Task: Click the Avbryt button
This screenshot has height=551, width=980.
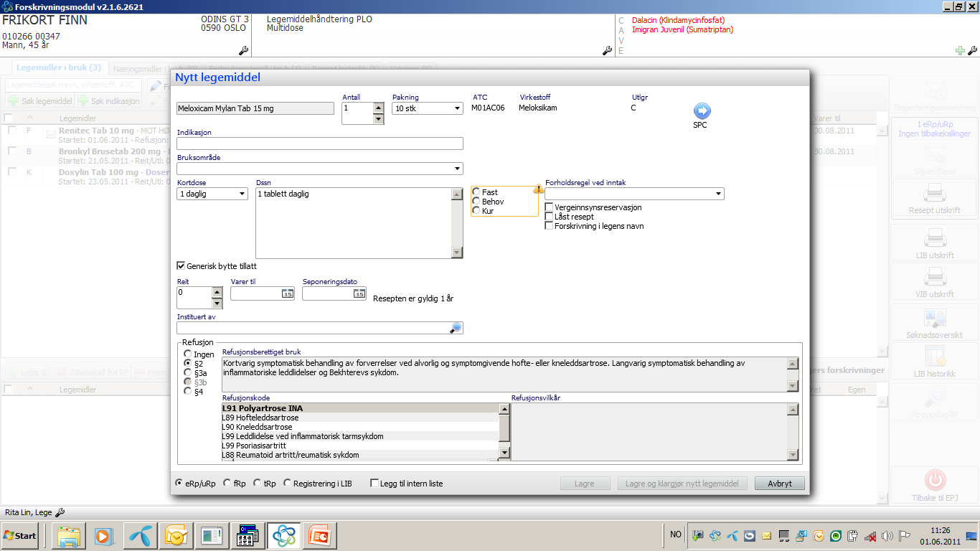Action: (x=780, y=484)
